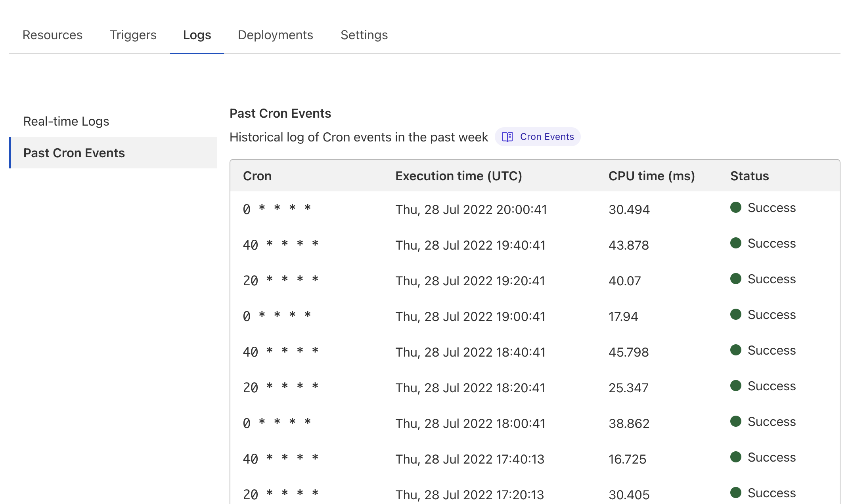This screenshot has width=850, height=504.
Task: Open the Settings tab
Action: click(x=364, y=35)
